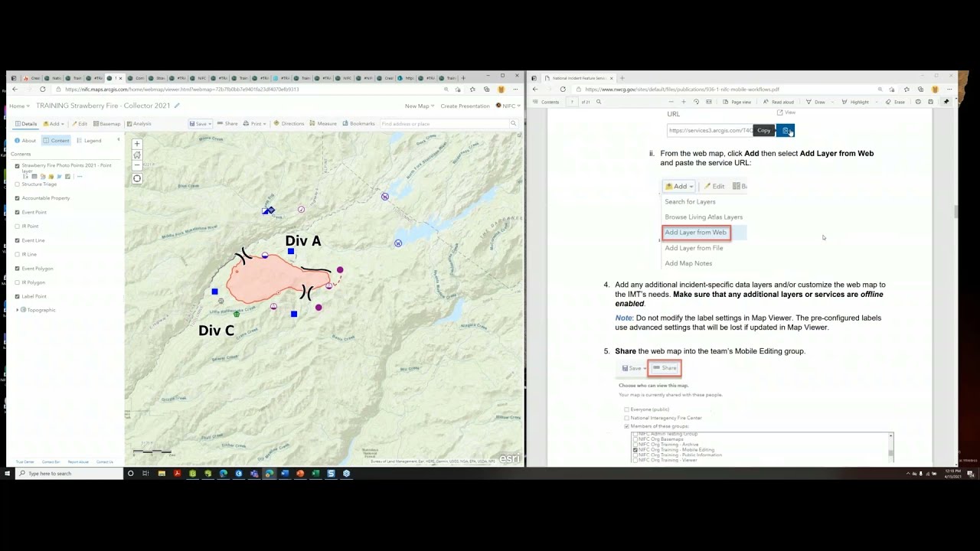This screenshot has width=980, height=551.
Task: Click the pencil icon beside map title
Action: click(x=177, y=106)
